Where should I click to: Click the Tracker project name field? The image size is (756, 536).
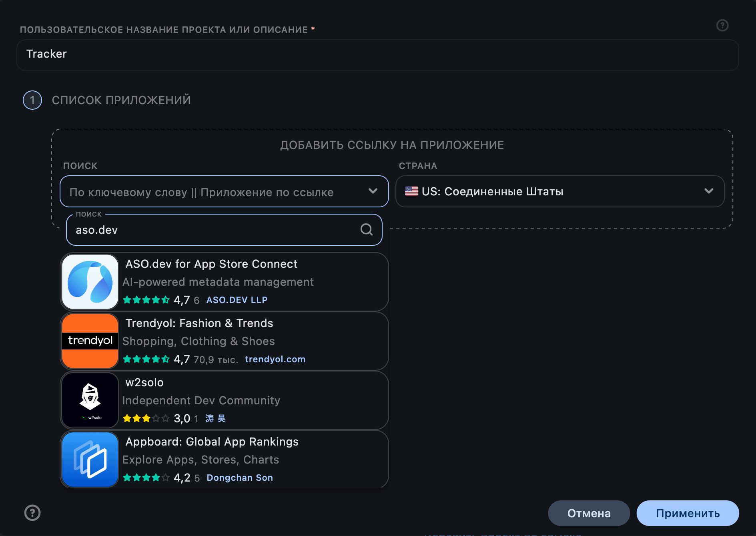(x=378, y=55)
